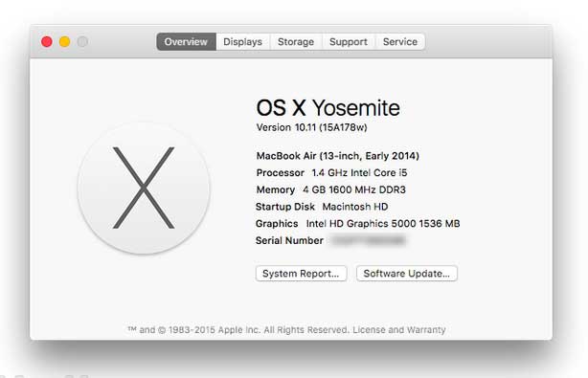Screen dimensions: 588x378
Task: Open the Displays tab
Action: [x=242, y=41]
